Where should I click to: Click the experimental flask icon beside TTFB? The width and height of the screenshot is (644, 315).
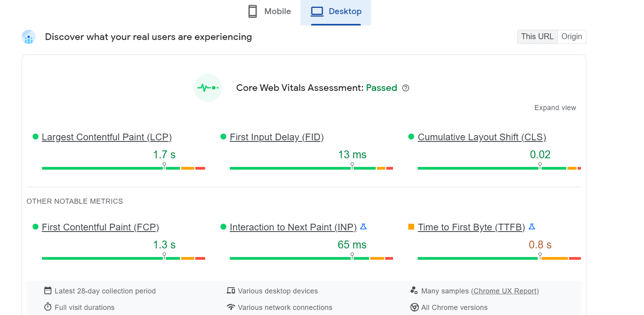[532, 226]
